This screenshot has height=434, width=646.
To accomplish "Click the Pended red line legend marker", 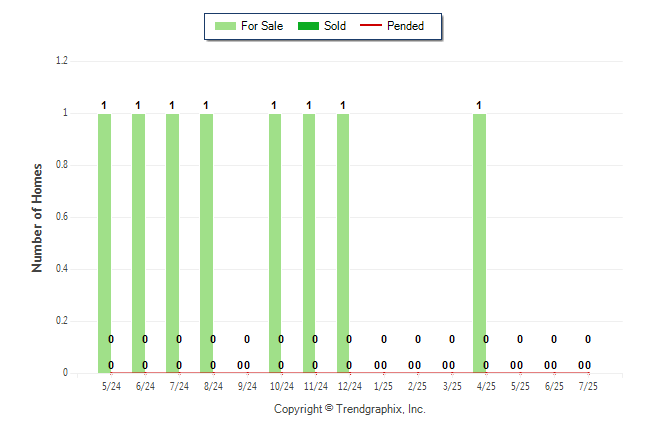I will 371,26.
